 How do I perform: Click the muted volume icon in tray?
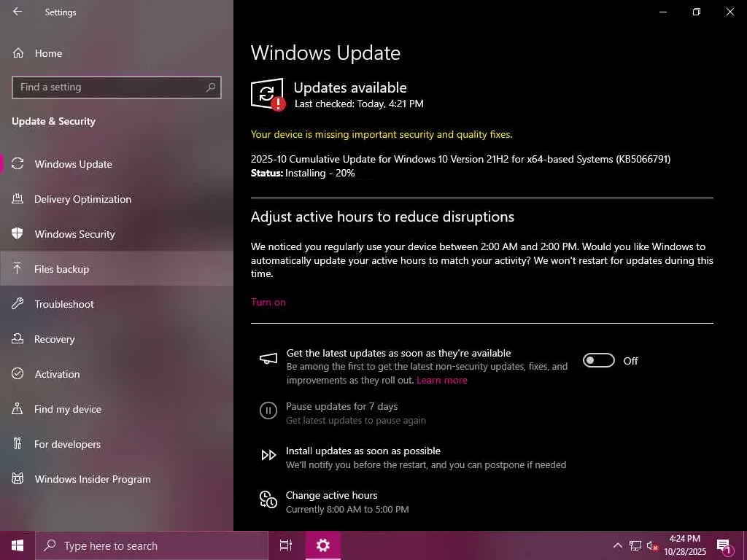click(651, 545)
